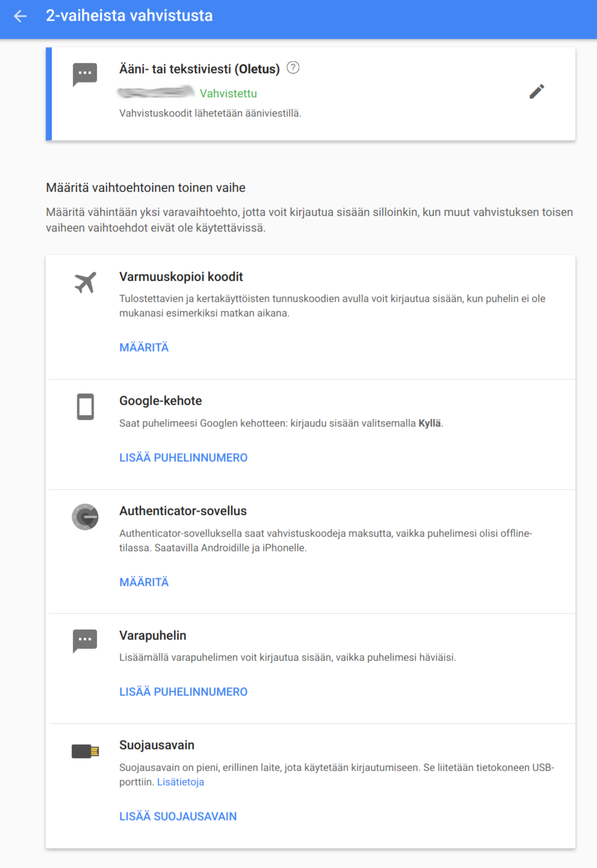Go back using the header arrow

tap(20, 16)
